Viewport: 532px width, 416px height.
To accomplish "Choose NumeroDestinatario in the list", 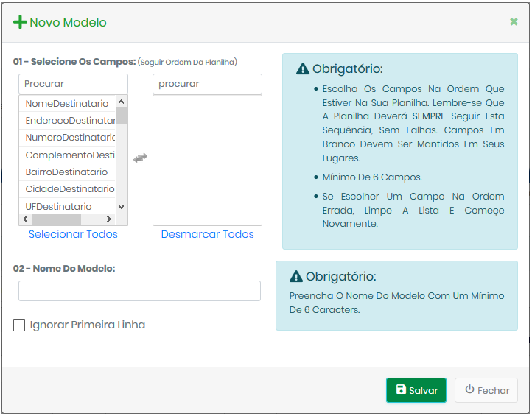I will coord(69,138).
